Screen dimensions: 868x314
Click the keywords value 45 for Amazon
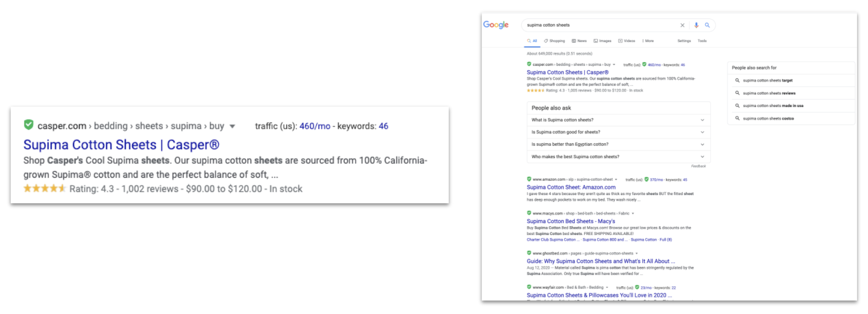[x=685, y=179]
